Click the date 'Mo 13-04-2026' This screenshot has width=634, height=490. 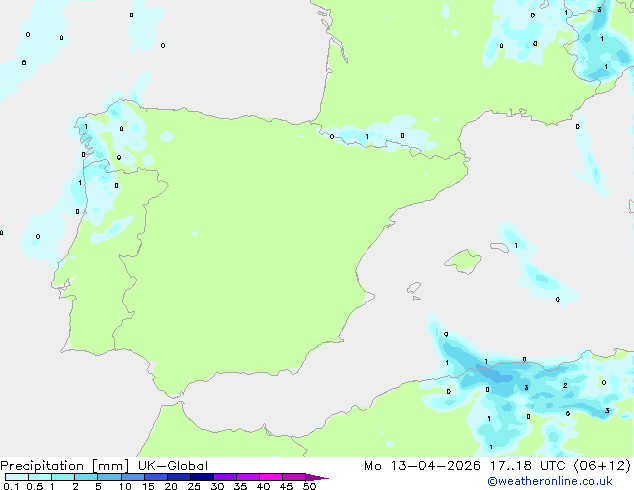pyautogui.click(x=423, y=466)
